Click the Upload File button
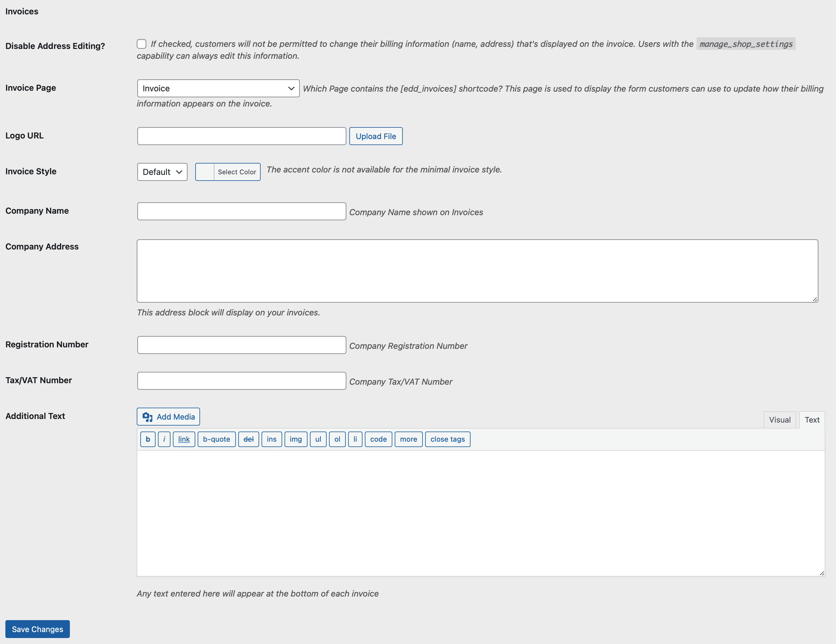836x644 pixels. (x=376, y=136)
